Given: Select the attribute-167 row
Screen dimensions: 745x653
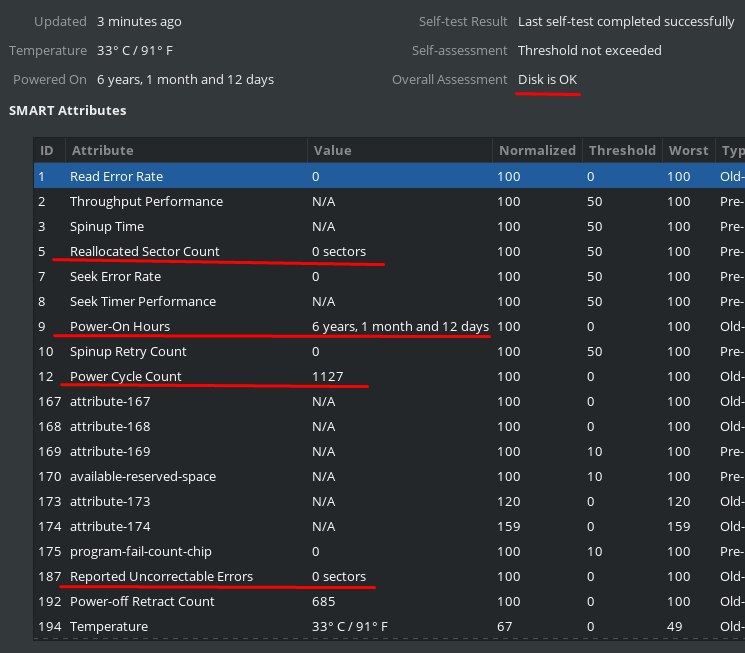Looking at the screenshot, I should [389, 402].
